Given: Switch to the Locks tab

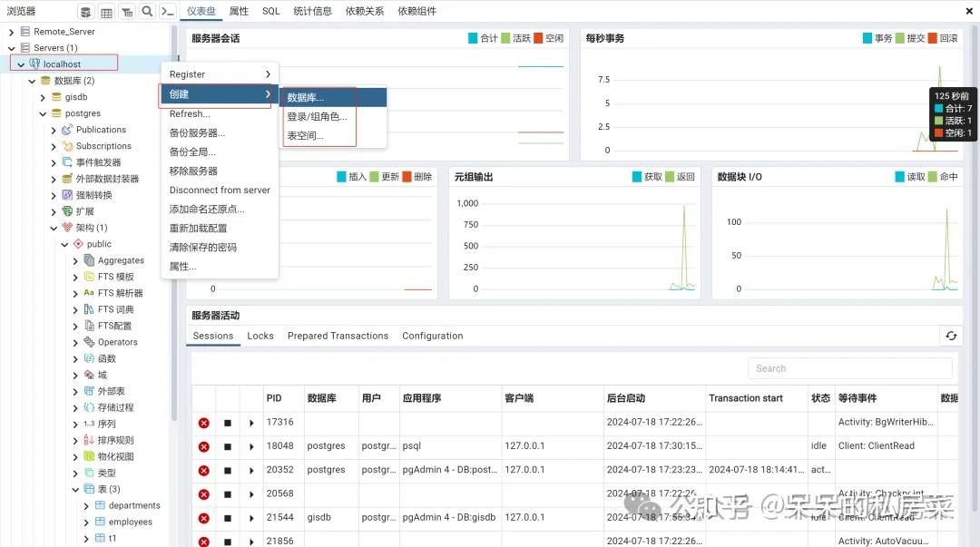Looking at the screenshot, I should [x=260, y=336].
